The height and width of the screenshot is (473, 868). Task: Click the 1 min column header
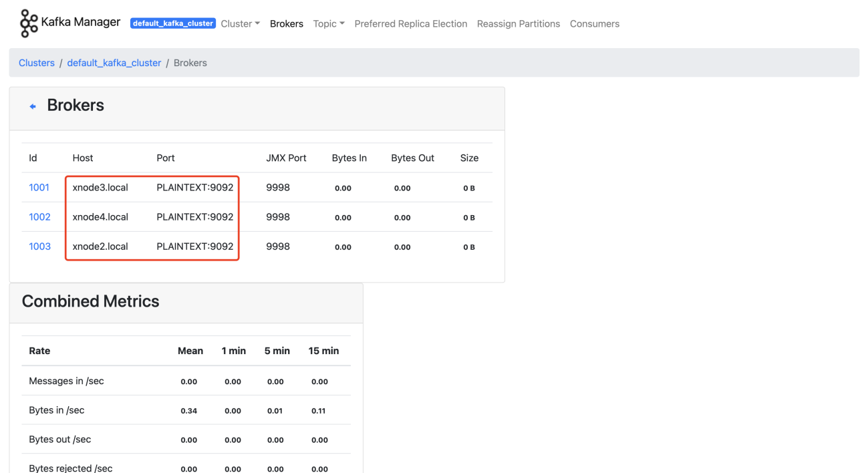coord(234,351)
